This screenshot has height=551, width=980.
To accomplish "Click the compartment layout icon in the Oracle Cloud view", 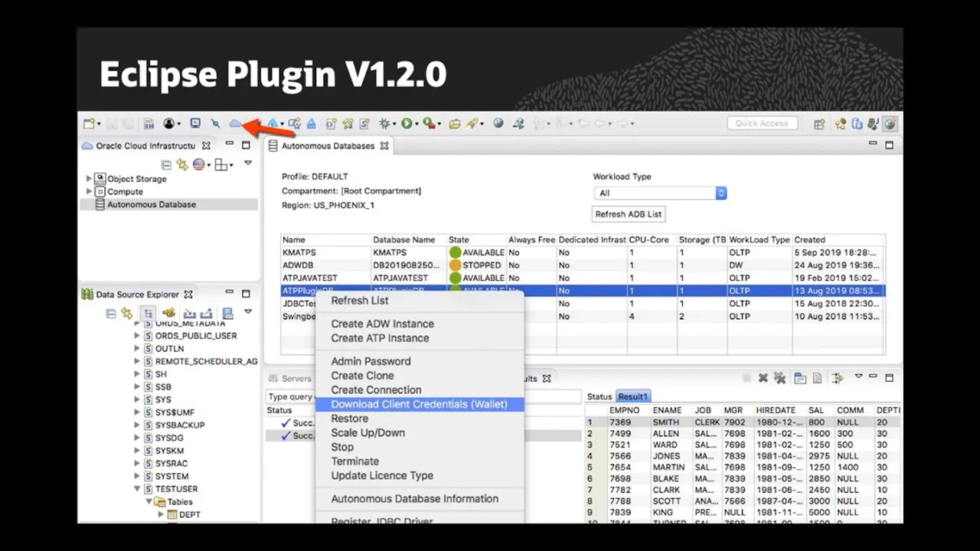I will (x=221, y=165).
